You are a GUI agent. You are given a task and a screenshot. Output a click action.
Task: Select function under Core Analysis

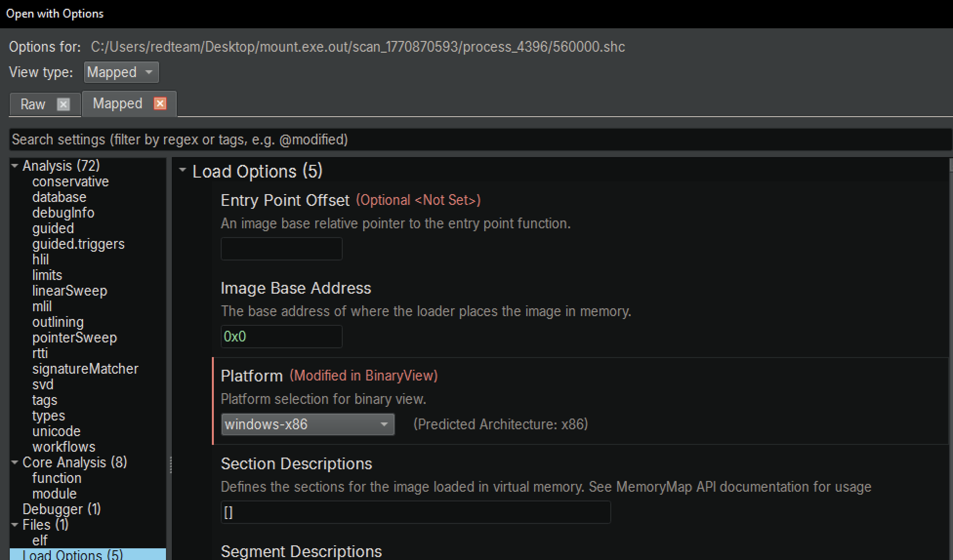[57, 478]
